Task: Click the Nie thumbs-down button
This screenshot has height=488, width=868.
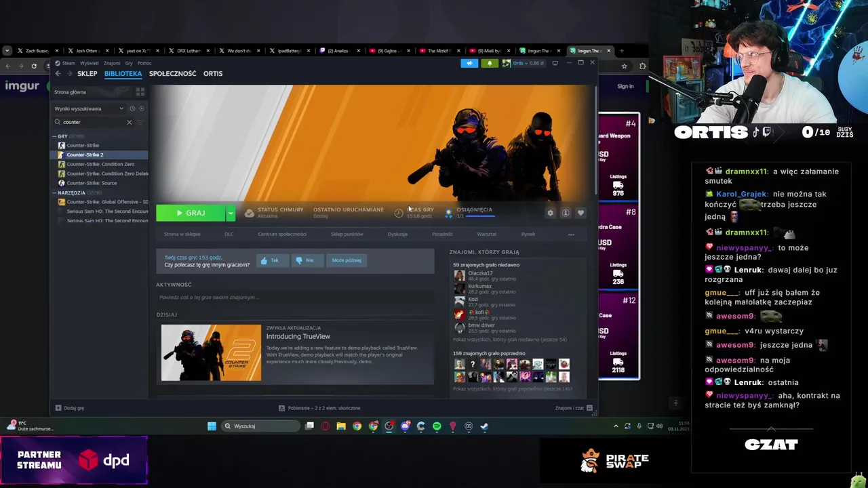Action: pyautogui.click(x=307, y=260)
